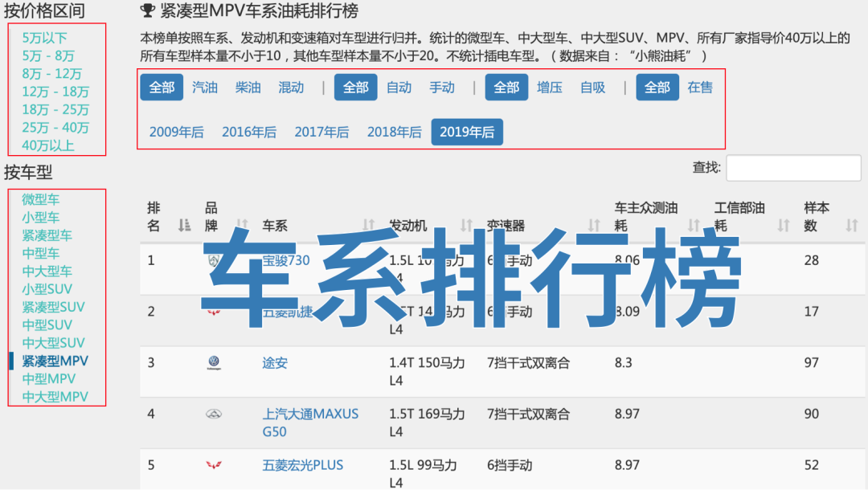Select 全部 next to 自动 transmission filter
This screenshot has height=490, width=868.
coord(356,88)
